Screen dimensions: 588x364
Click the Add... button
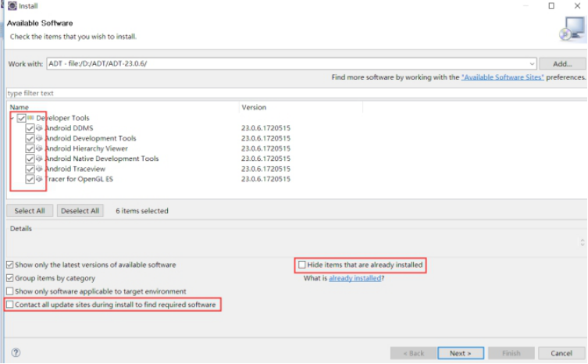562,64
